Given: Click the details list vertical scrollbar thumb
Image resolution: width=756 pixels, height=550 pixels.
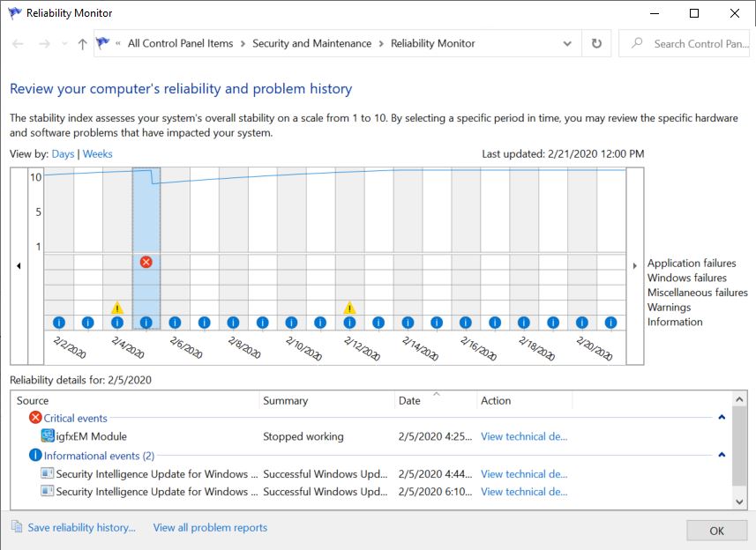Looking at the screenshot, I should pos(739,446).
